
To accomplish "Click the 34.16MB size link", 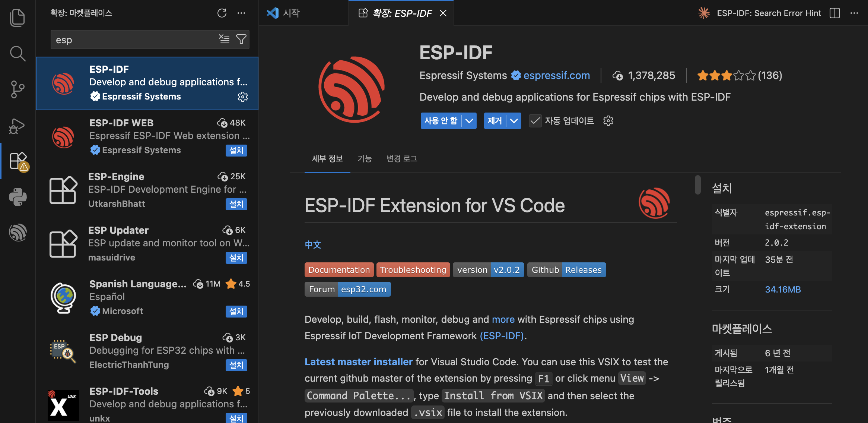I will 783,290.
